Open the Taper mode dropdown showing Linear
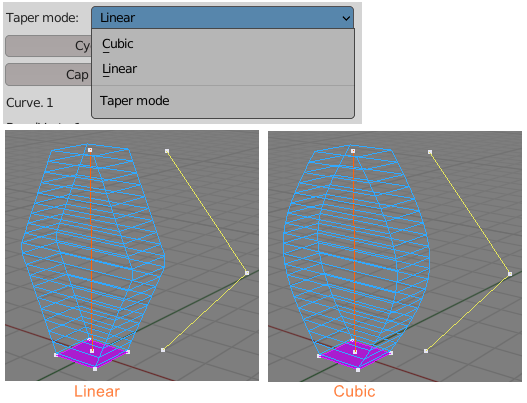 (x=222, y=17)
